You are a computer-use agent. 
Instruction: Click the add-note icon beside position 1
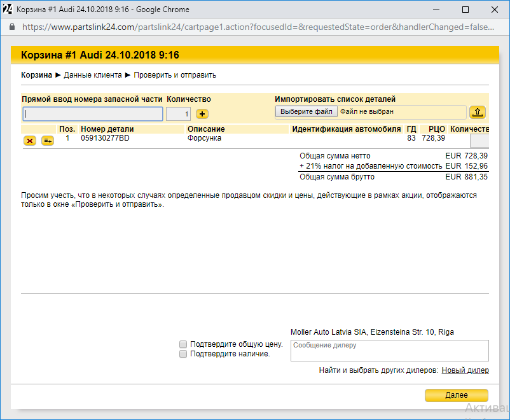click(48, 141)
